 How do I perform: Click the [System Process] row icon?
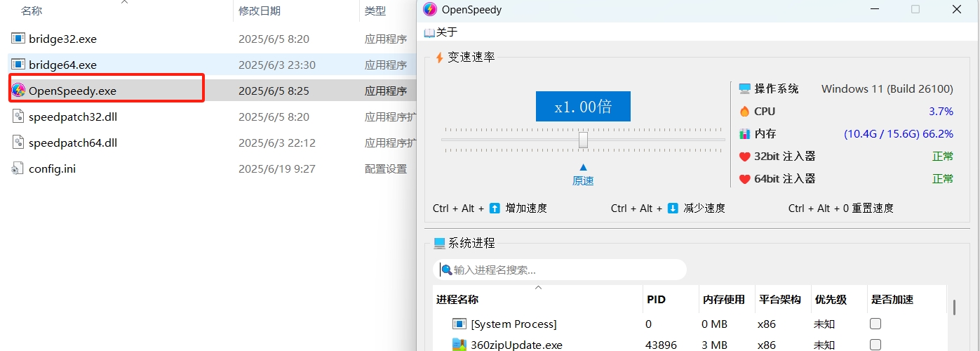pyautogui.click(x=459, y=324)
